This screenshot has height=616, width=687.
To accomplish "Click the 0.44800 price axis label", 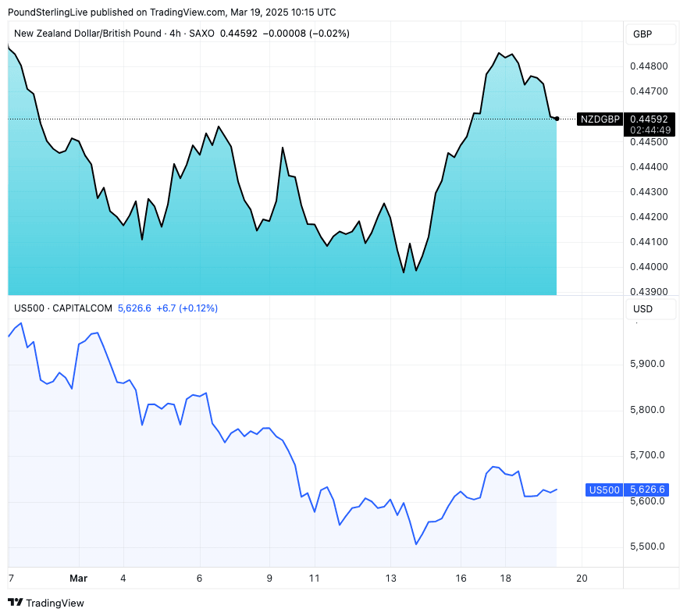I will (649, 66).
